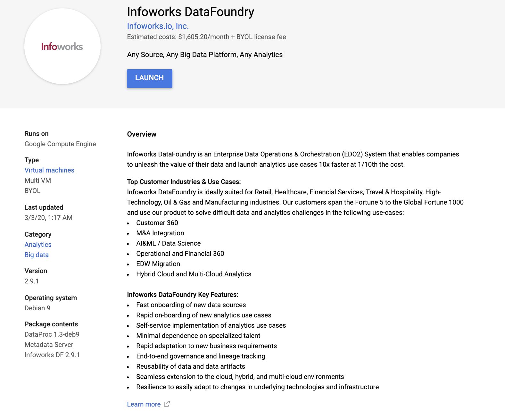Viewport: 505px width, 420px height.
Task: Click Fast onboarding of new data sources
Action: pos(191,305)
